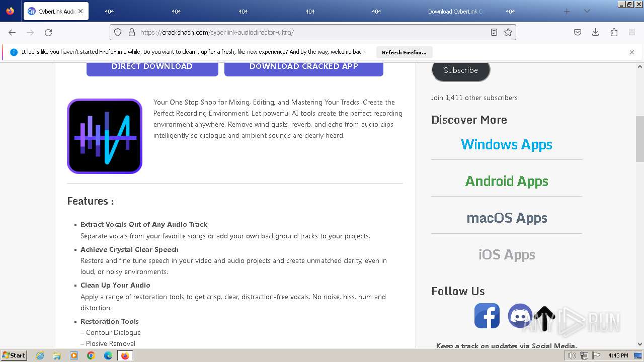Click the '– Contour Dialogue' list item

point(111,332)
